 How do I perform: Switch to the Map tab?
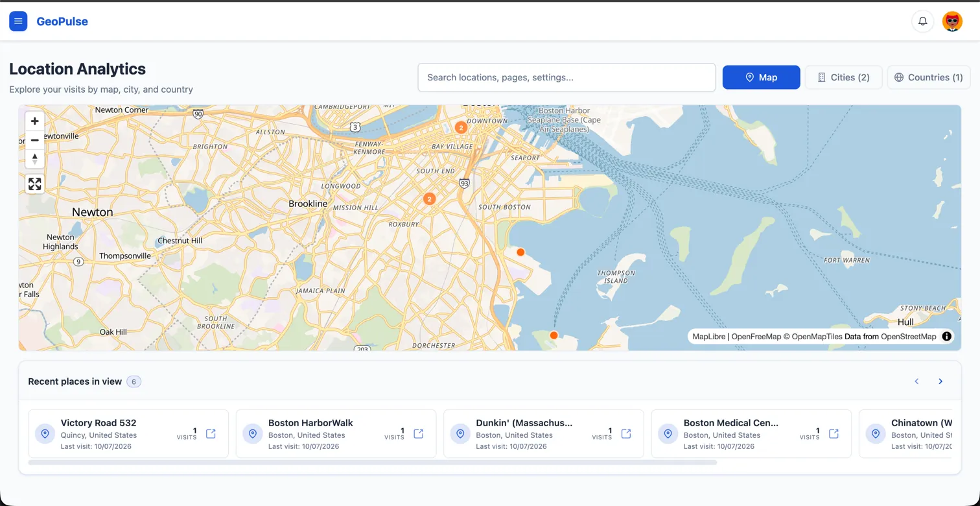[x=761, y=77]
